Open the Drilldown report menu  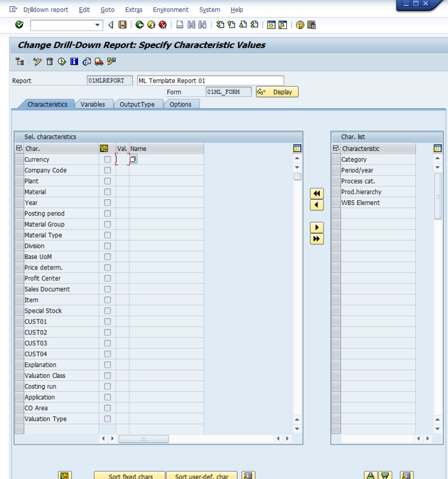click(46, 10)
